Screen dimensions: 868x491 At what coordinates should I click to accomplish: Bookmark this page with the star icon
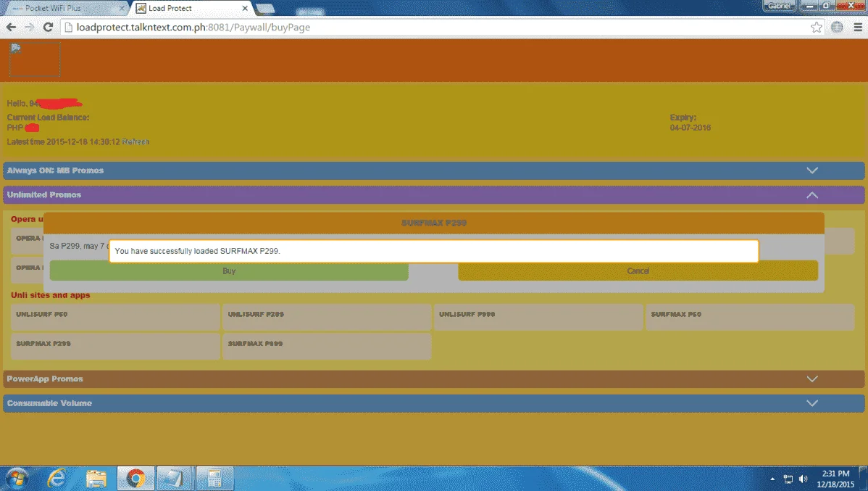pos(816,27)
